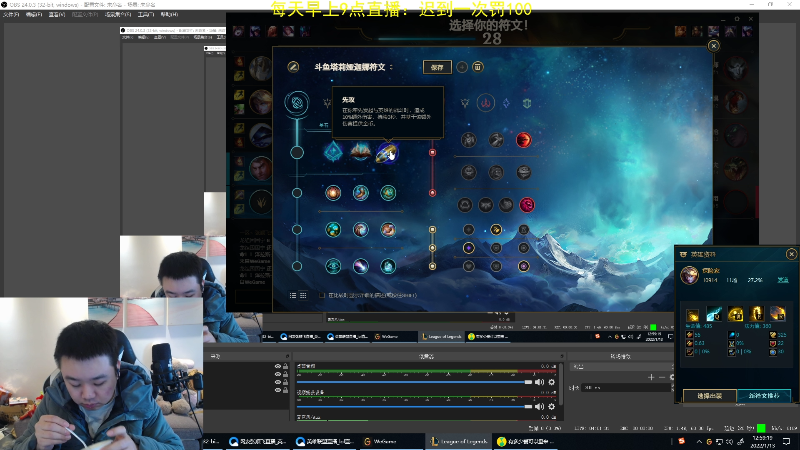The width and height of the screenshot is (800, 450).
Task: Switch rune page to list view
Action: tap(293, 295)
